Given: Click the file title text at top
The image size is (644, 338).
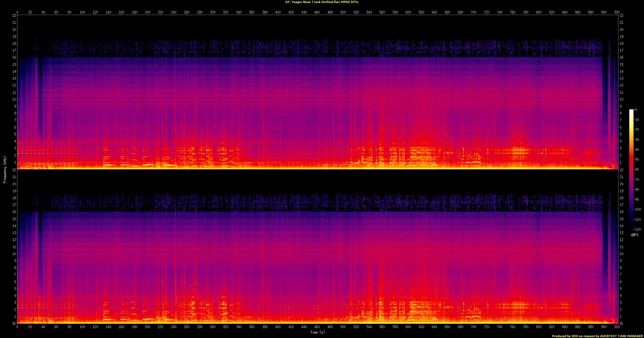Looking at the screenshot, I should point(322,2).
